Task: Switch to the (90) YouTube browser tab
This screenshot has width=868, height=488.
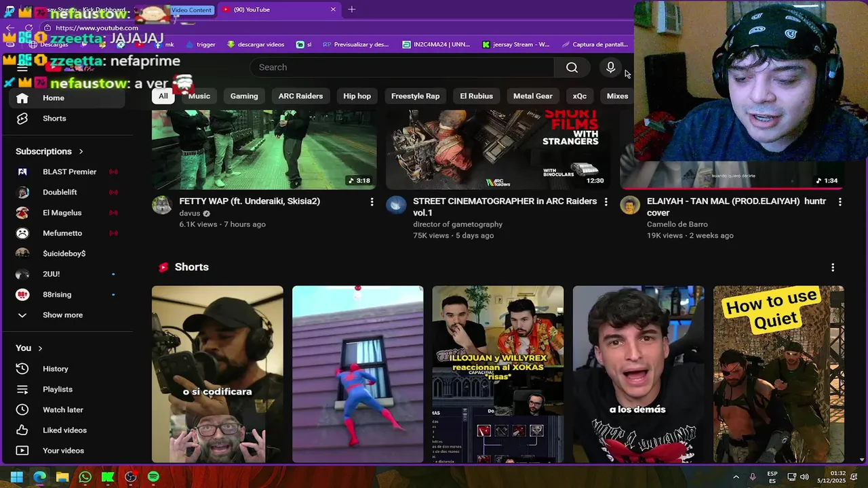Action: [278, 9]
